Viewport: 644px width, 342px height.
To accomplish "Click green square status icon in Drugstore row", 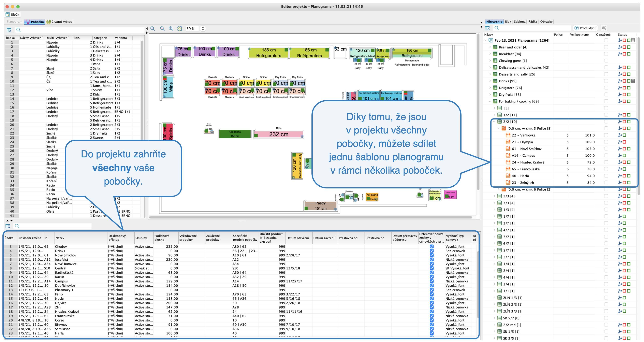I will 629,88.
